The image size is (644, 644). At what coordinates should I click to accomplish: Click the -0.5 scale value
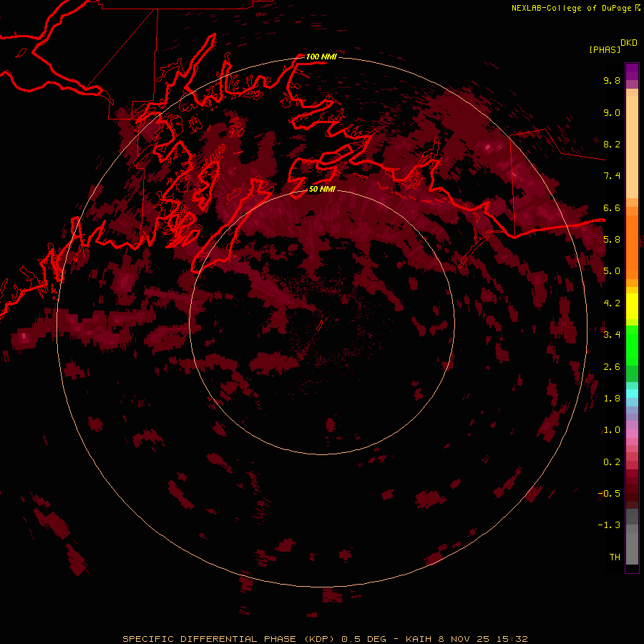pos(609,494)
